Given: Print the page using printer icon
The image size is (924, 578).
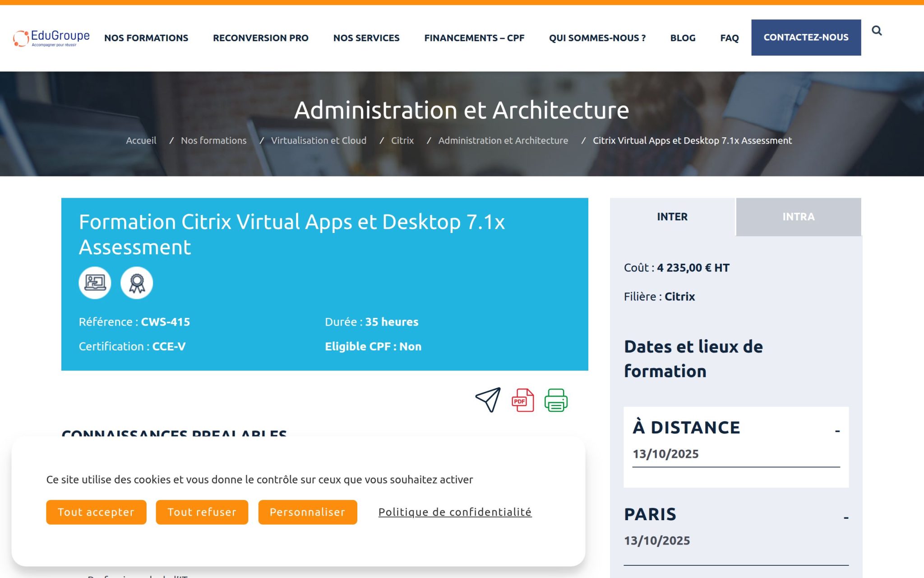Looking at the screenshot, I should coord(556,400).
